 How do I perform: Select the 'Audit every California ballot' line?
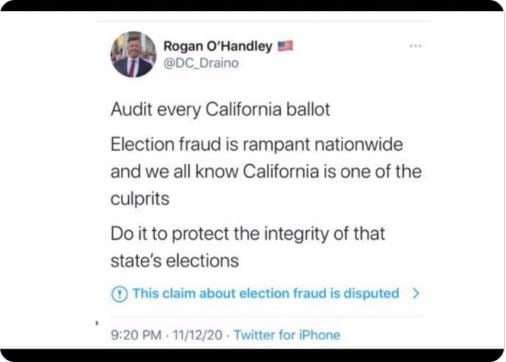[220, 109]
